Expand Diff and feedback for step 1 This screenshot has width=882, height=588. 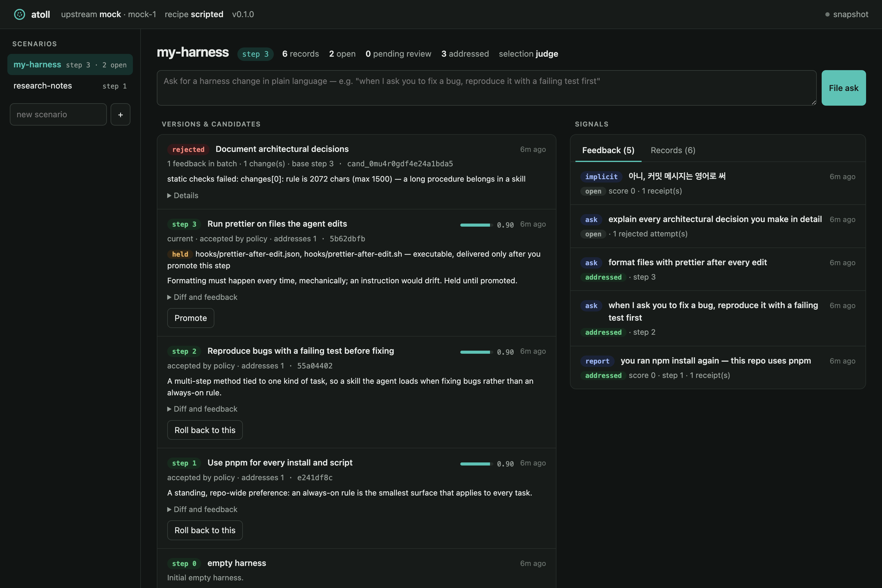(202, 509)
